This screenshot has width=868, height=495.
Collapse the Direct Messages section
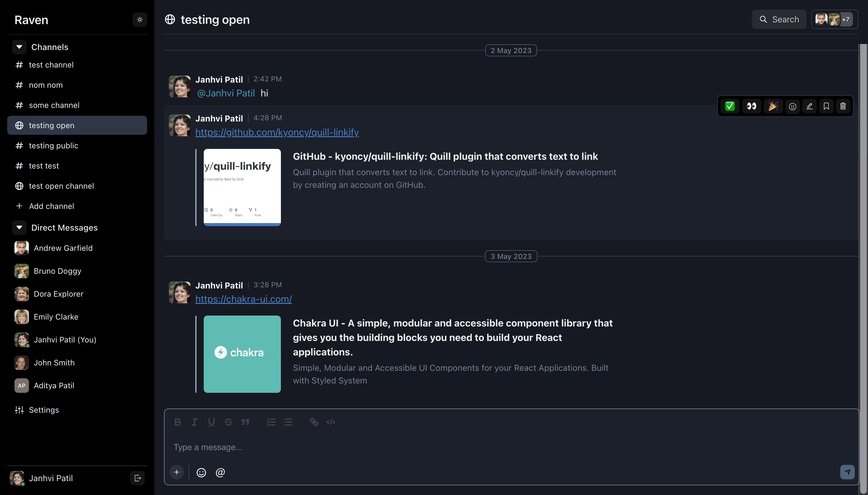pyautogui.click(x=19, y=227)
